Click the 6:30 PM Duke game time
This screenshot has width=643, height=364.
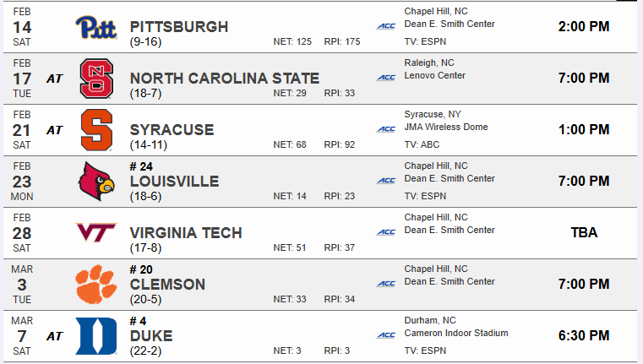tap(584, 335)
